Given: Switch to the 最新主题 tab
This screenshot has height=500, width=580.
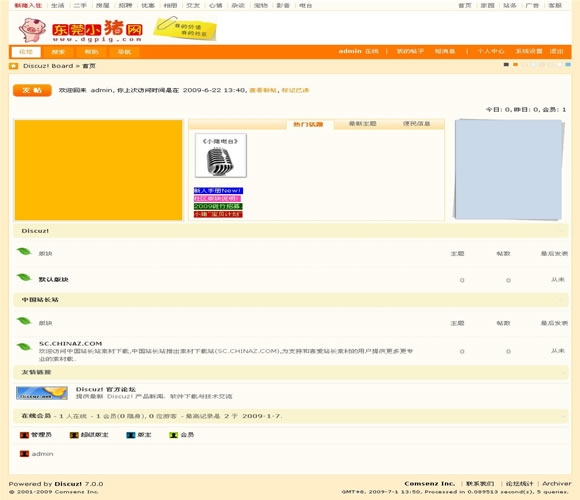Looking at the screenshot, I should pyautogui.click(x=362, y=124).
